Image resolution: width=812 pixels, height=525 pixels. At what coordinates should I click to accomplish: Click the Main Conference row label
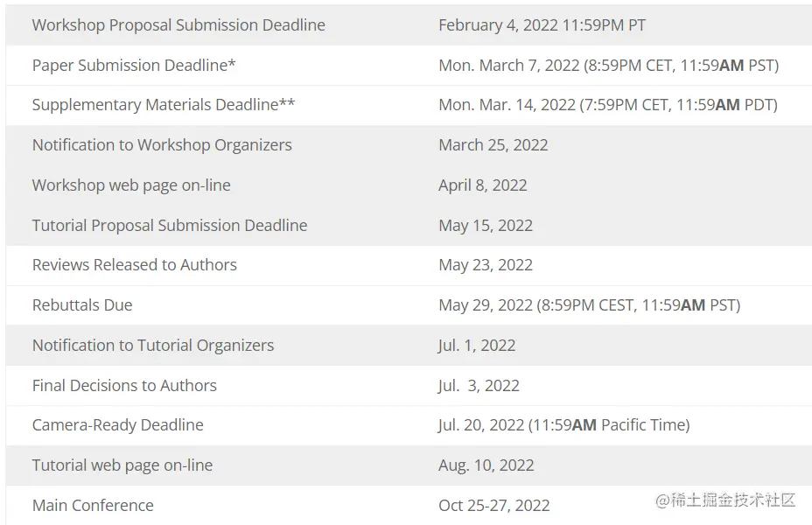93,506
